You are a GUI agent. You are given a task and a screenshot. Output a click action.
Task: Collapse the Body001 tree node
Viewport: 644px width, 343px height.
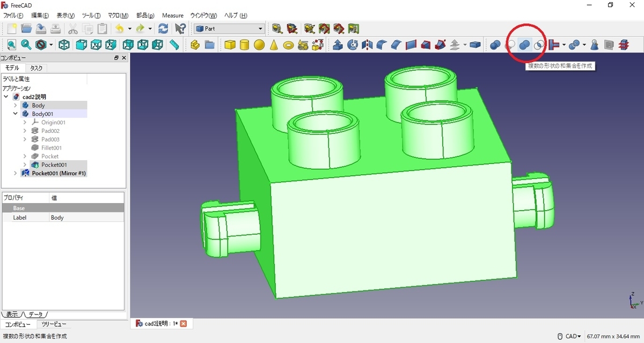point(16,114)
